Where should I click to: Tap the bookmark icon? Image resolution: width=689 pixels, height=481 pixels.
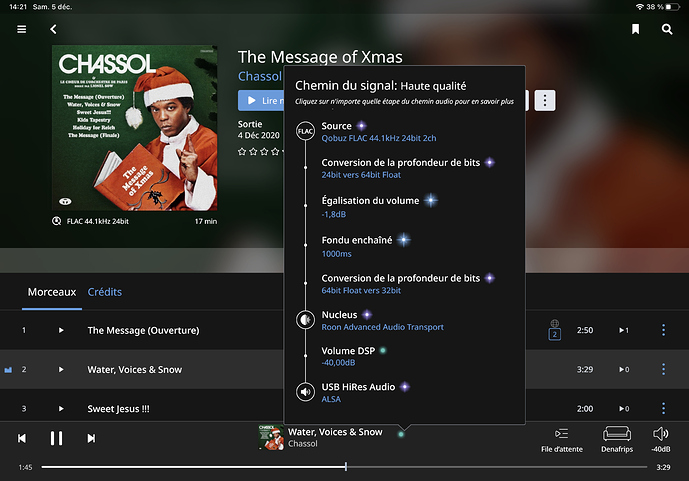635,29
